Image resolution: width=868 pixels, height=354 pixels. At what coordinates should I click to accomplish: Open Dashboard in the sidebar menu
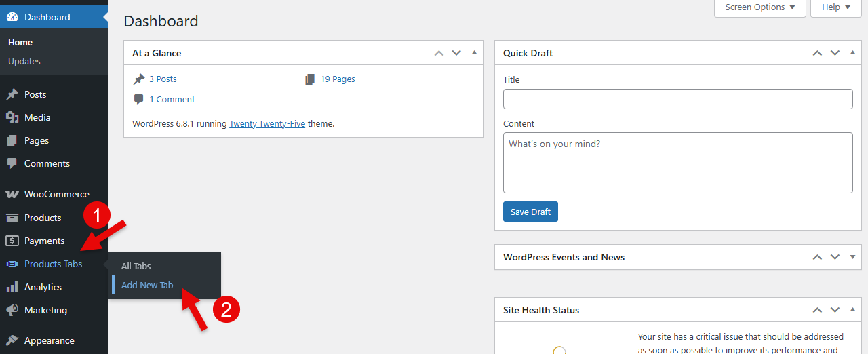tap(54, 17)
